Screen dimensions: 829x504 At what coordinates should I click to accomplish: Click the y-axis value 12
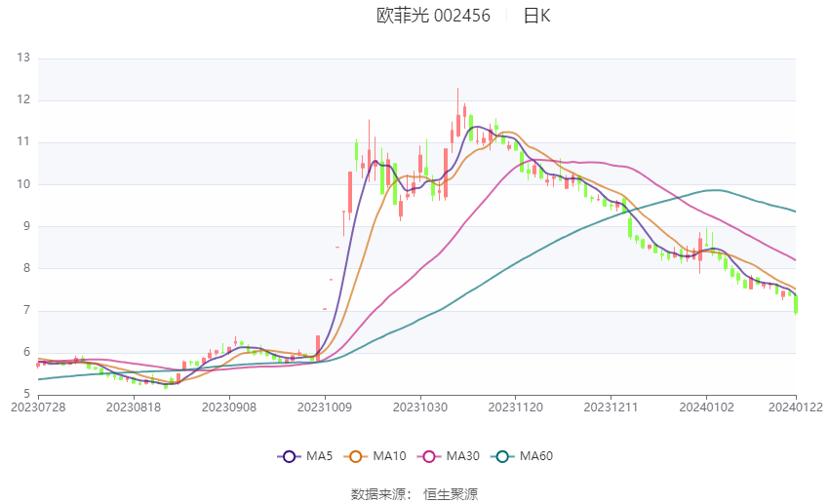tap(23, 99)
